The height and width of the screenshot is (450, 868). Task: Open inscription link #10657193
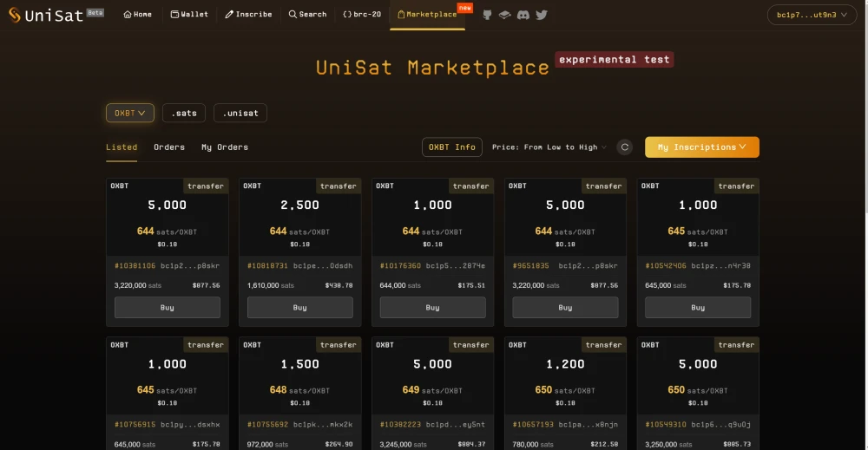point(533,425)
